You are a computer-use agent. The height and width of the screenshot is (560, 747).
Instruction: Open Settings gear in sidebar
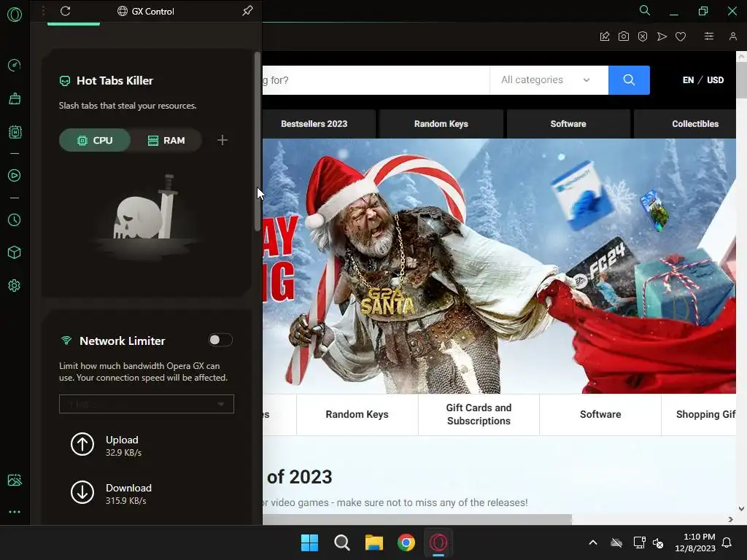tap(15, 286)
